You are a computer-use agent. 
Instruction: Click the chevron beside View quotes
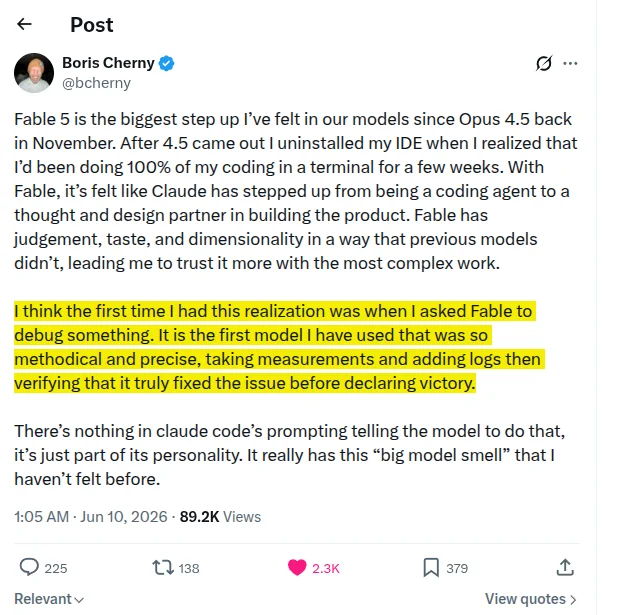click(573, 600)
